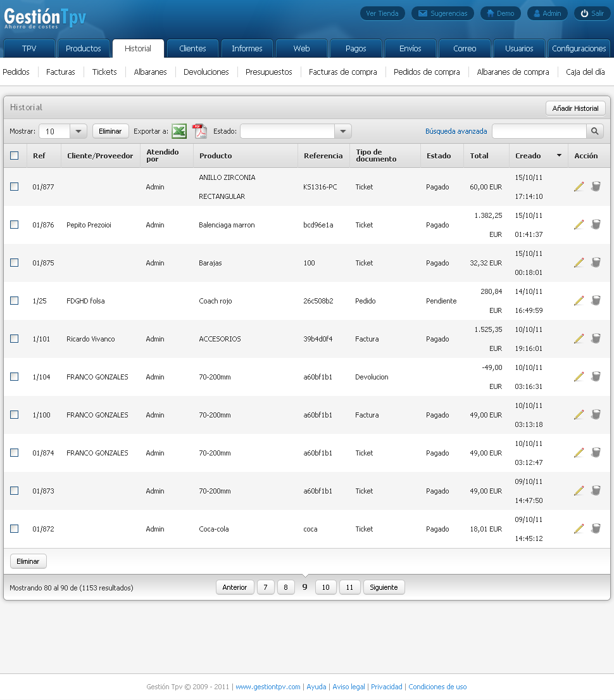
Task: Click the Admin user button
Action: (548, 13)
